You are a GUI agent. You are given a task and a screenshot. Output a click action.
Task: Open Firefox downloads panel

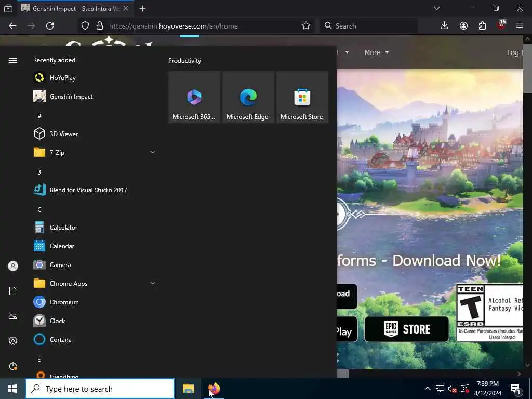444,26
